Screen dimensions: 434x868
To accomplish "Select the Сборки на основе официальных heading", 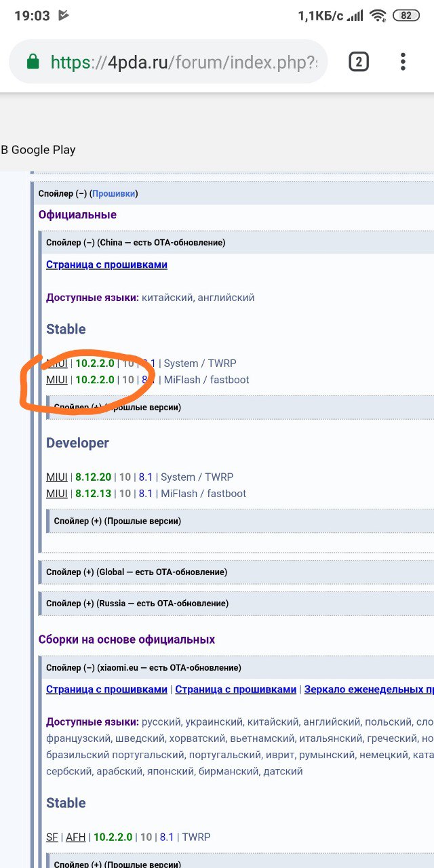I will click(127, 639).
